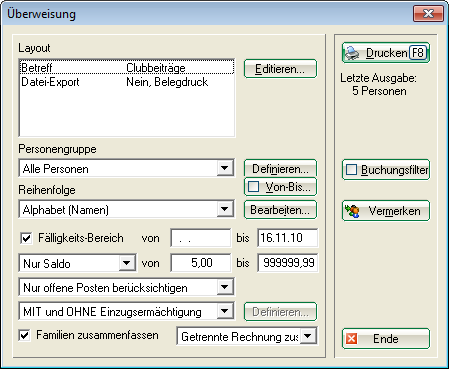
Task: Open the Nur Saldo dropdown
Action: 127,263
